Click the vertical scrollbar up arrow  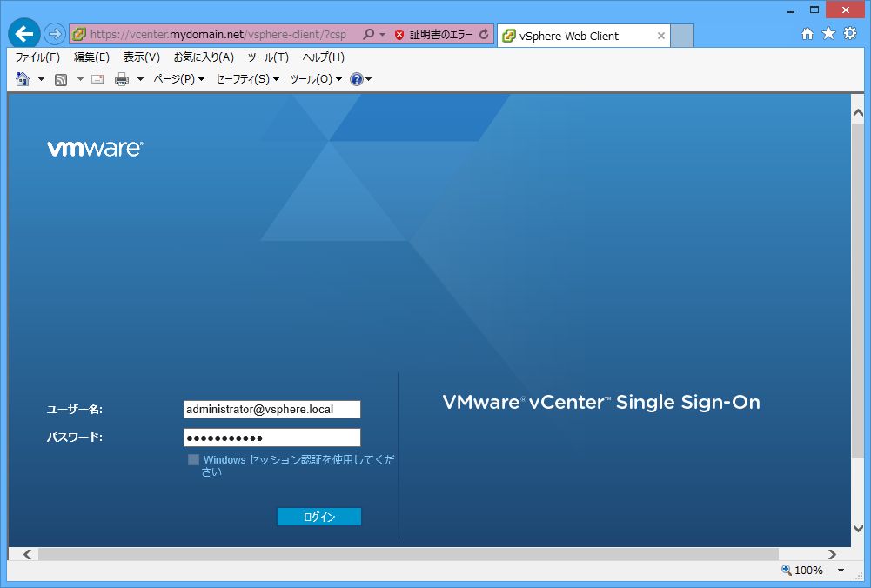point(858,113)
